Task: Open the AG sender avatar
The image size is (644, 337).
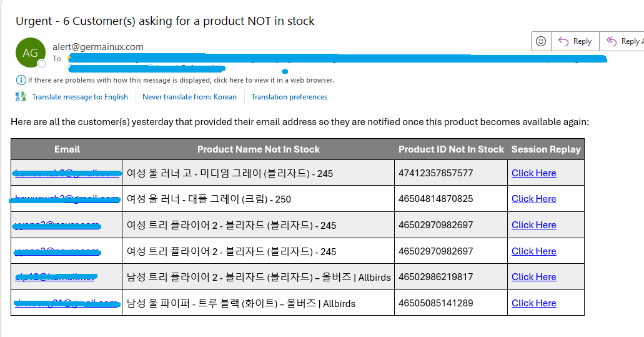Action: click(x=30, y=53)
